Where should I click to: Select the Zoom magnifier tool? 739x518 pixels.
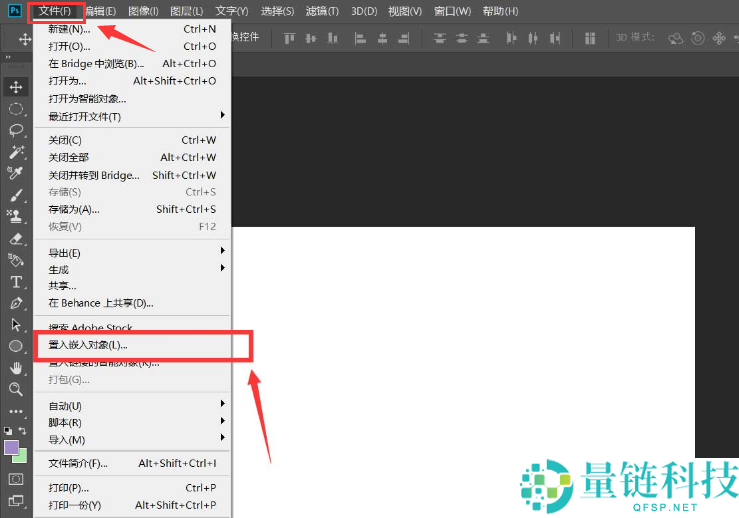tap(16, 389)
